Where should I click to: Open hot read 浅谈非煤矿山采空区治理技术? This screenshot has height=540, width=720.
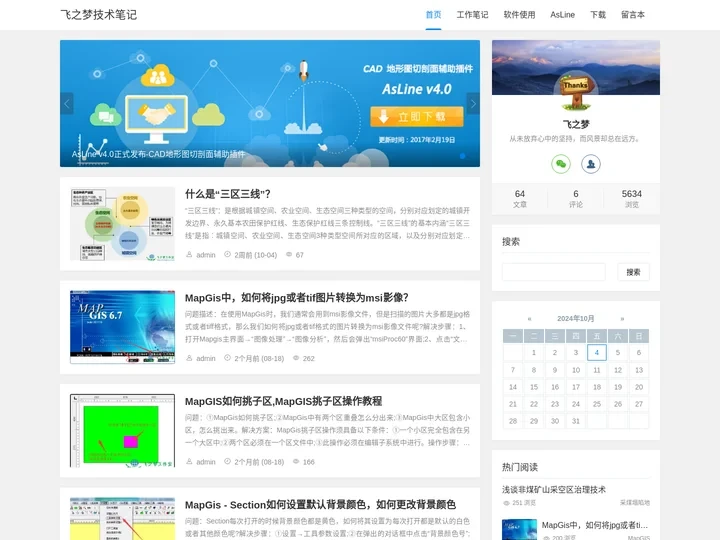[554, 489]
